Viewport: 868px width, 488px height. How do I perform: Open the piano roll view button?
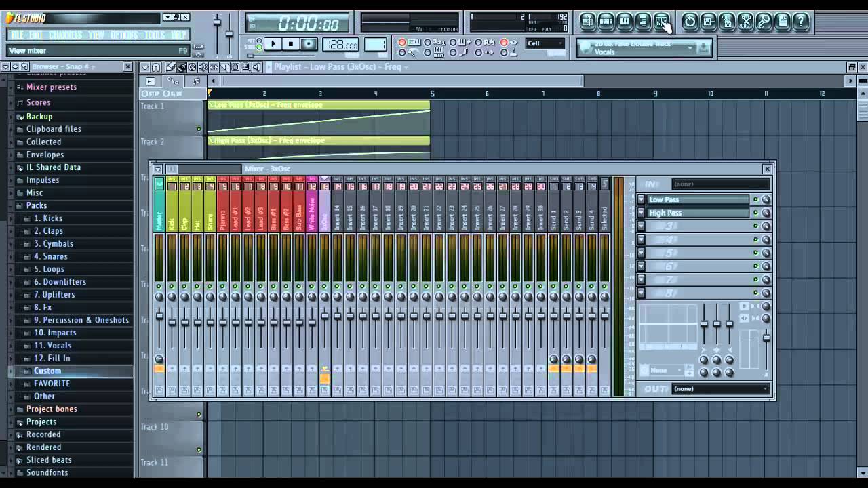click(625, 22)
